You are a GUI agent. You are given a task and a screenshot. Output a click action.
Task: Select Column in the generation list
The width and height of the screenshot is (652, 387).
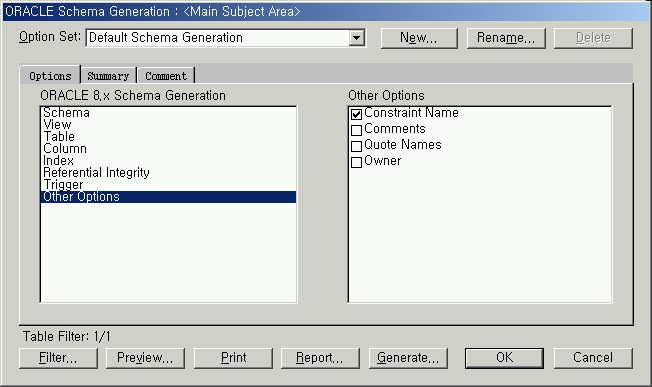coord(168,148)
